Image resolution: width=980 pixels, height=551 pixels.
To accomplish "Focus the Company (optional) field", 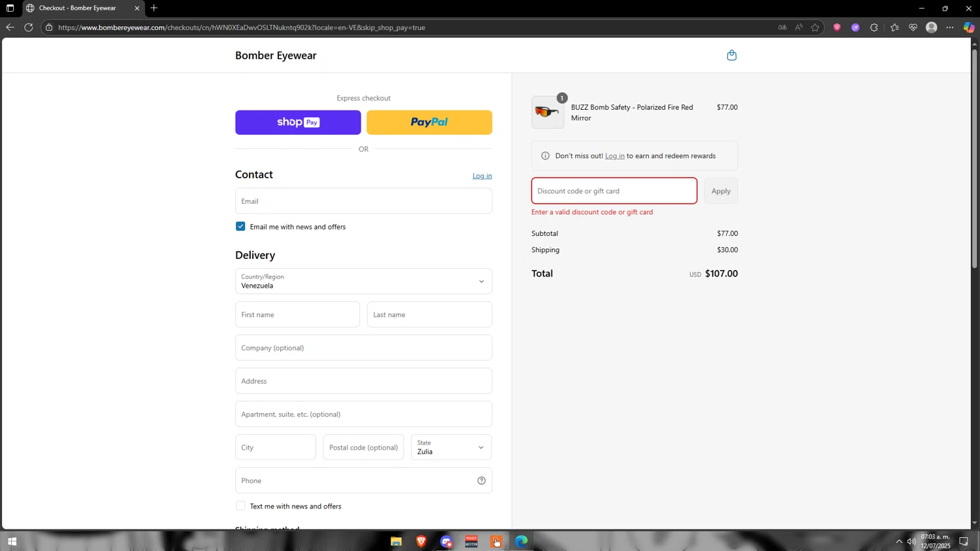I will (x=363, y=348).
